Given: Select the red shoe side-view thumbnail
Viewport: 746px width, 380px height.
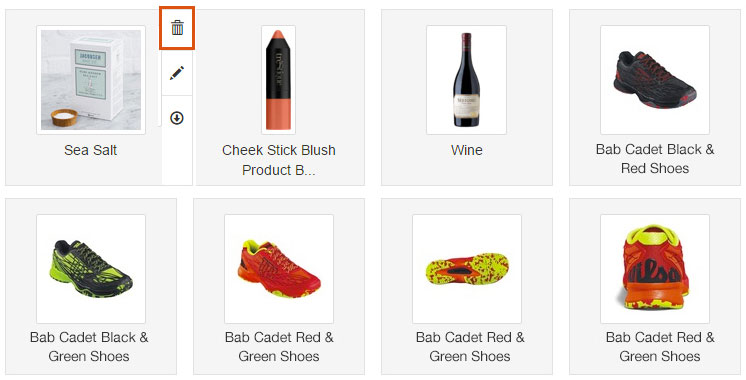Looking at the screenshot, I should (x=279, y=269).
